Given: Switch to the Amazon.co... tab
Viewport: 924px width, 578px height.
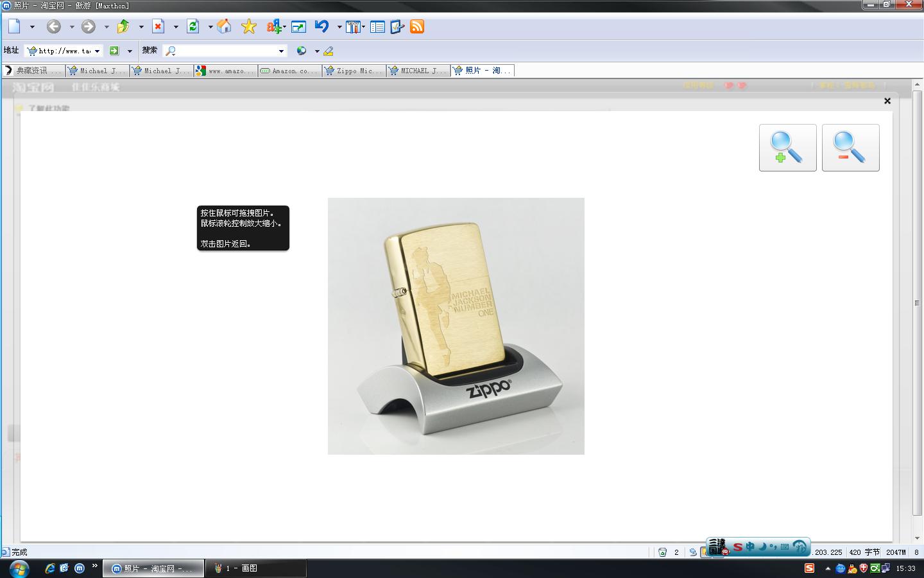Looking at the screenshot, I should pyautogui.click(x=290, y=71).
